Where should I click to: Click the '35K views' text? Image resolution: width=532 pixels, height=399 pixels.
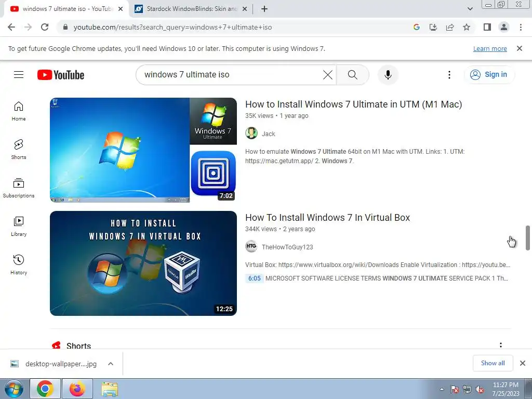(x=259, y=116)
